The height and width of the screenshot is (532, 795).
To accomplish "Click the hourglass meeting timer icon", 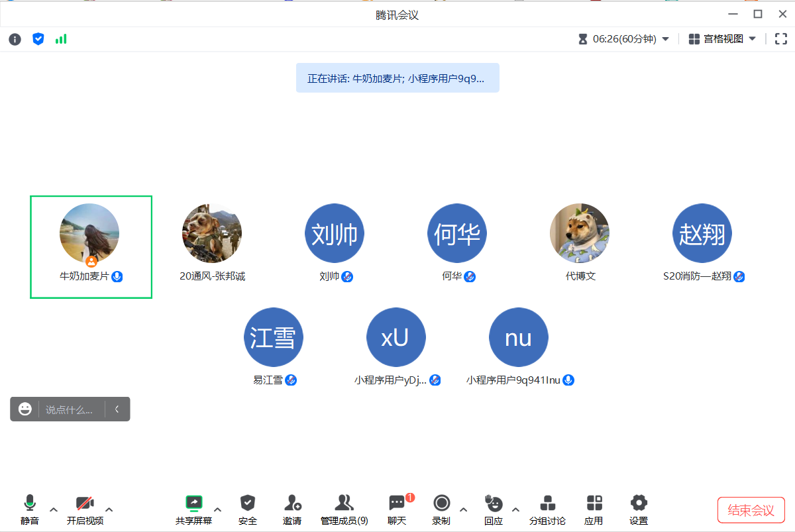I will [x=583, y=39].
